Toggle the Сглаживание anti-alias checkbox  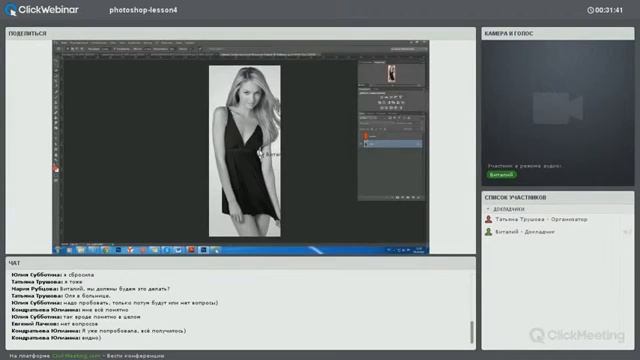[114, 49]
